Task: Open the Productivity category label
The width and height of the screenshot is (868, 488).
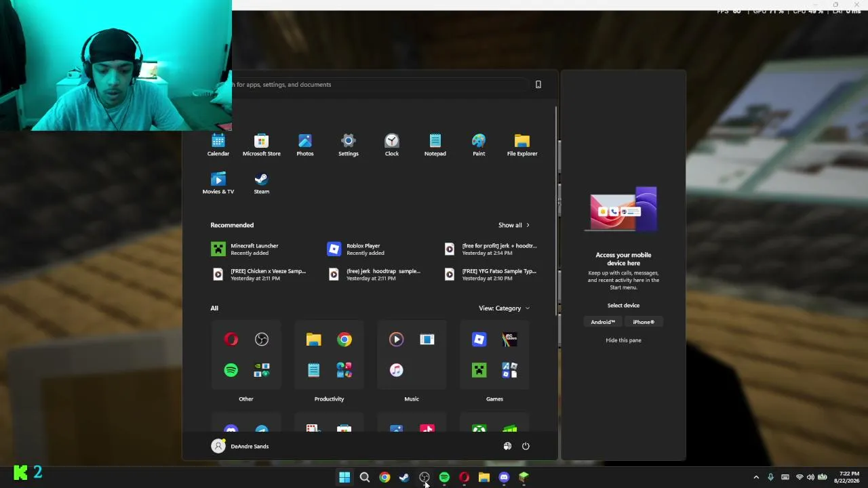Action: point(329,399)
